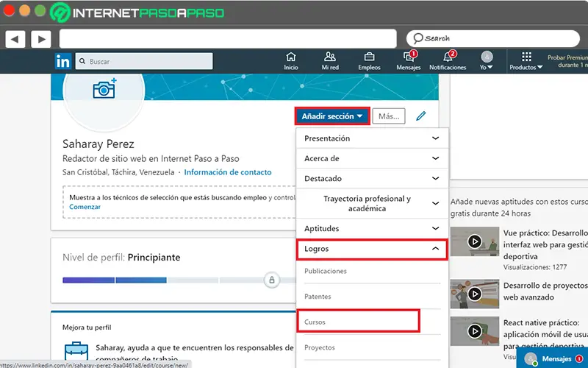Play the Vue práctico course video thumbnail
The image size is (588, 368).
click(x=475, y=241)
